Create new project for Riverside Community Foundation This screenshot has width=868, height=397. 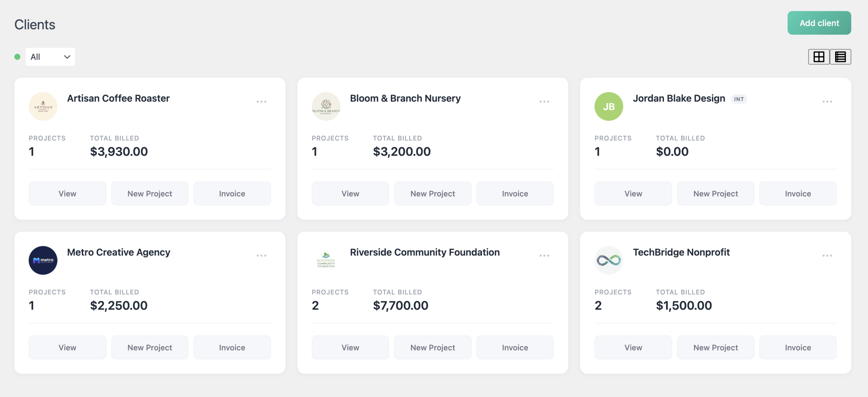coord(433,348)
